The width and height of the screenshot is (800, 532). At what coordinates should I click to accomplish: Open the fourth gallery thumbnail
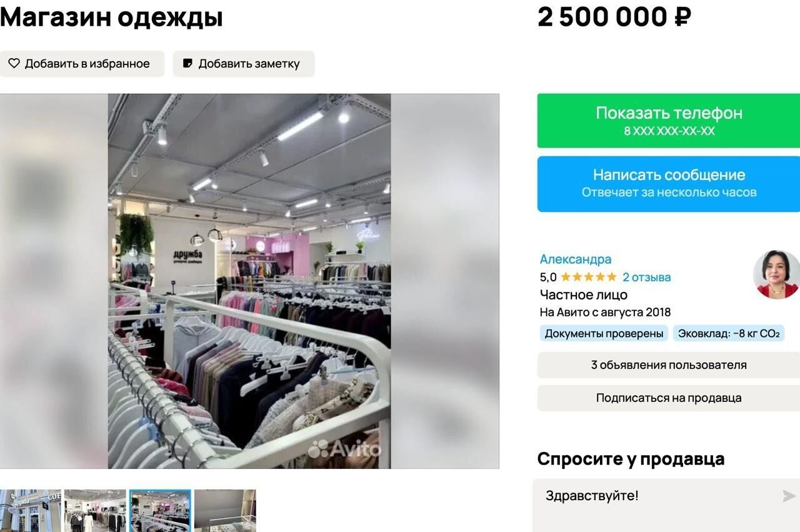click(225, 510)
